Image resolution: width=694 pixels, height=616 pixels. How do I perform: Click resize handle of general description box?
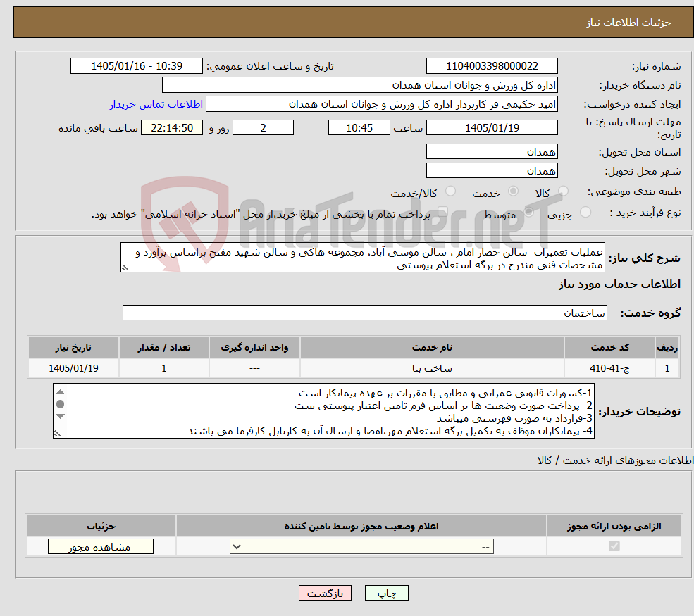[125, 268]
